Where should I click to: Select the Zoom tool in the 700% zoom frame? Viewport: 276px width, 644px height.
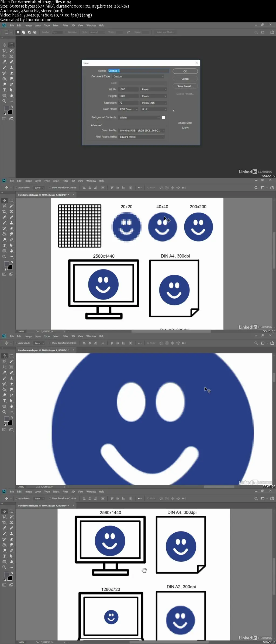4,412
